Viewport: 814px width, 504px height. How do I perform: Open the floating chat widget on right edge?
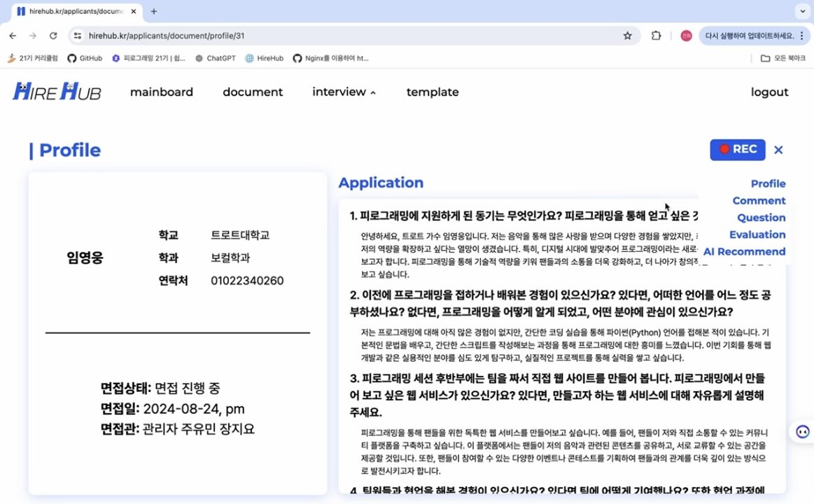pos(801,432)
